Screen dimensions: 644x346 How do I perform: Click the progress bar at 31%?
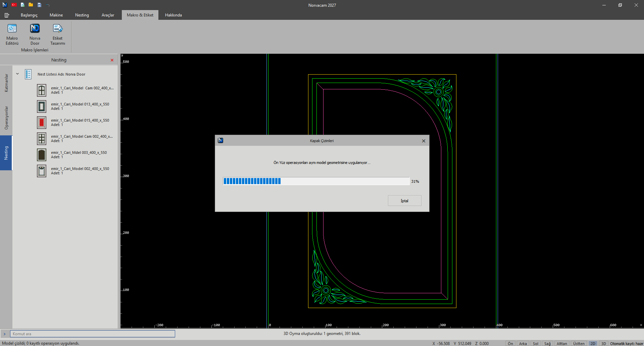click(x=316, y=181)
